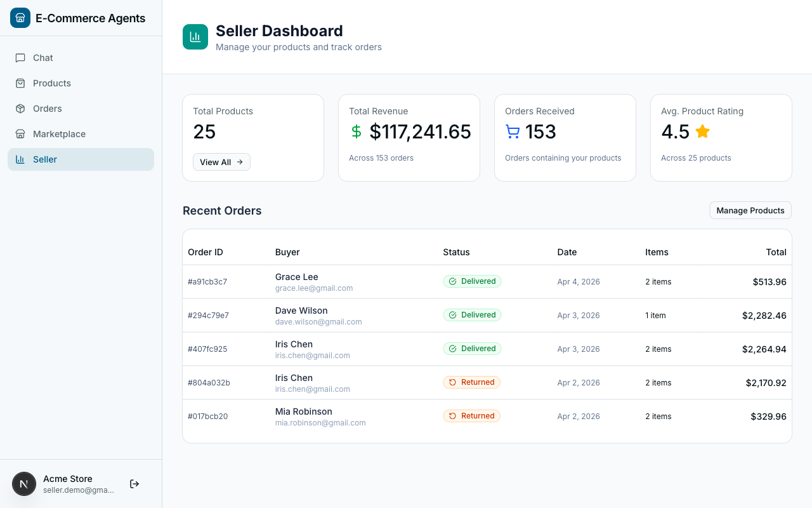Select the Seller bar-chart icon in sidebar

click(22, 159)
